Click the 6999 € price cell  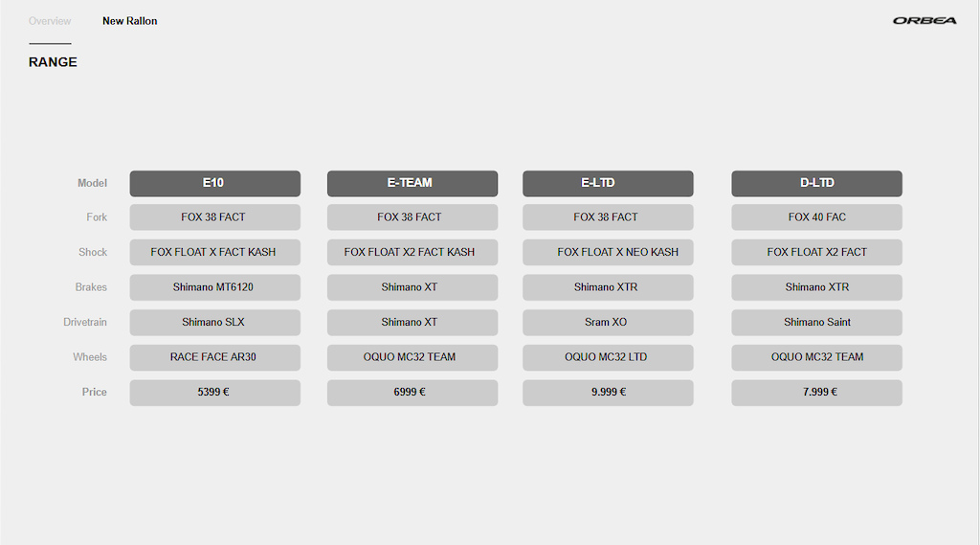(x=412, y=393)
